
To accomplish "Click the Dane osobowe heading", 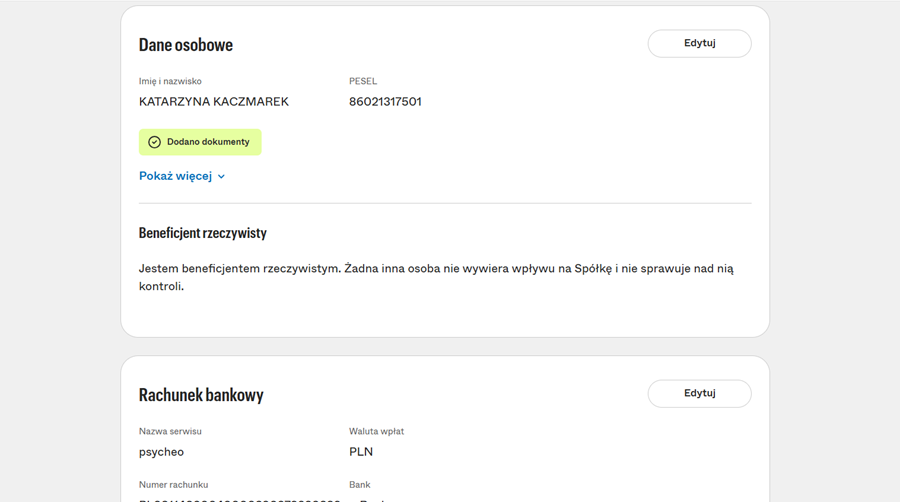I will tap(185, 45).
